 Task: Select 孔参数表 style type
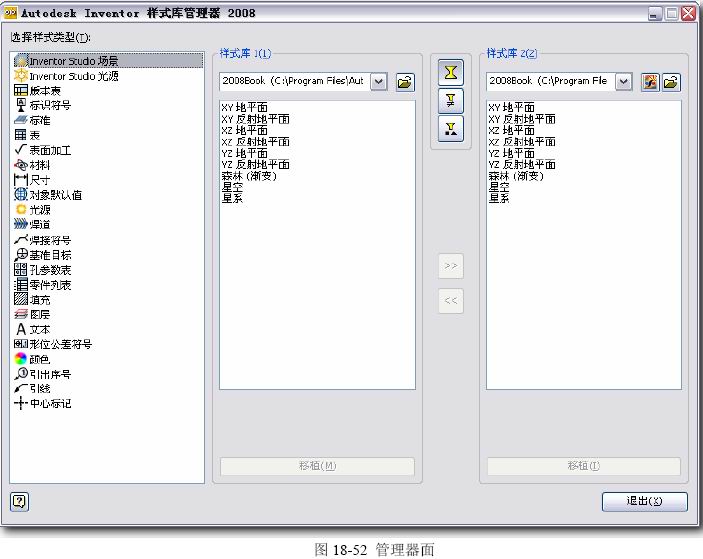point(43,269)
